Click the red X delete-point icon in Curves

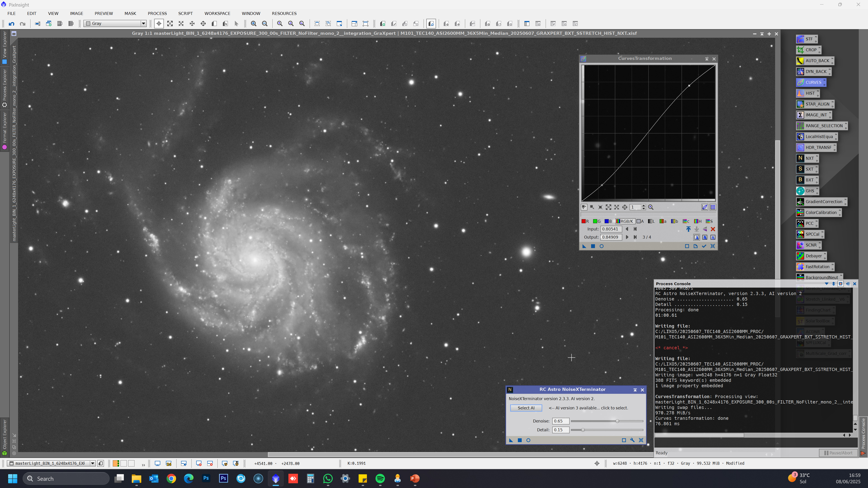point(713,229)
